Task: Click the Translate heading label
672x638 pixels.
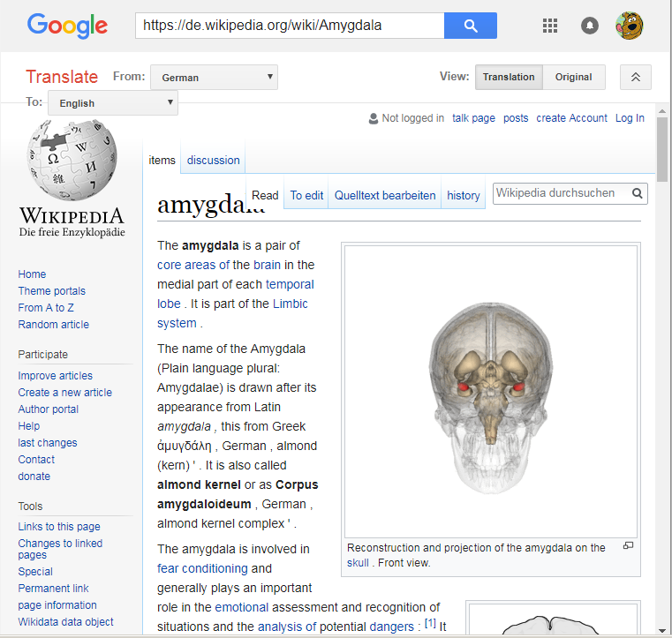Action: [x=62, y=77]
